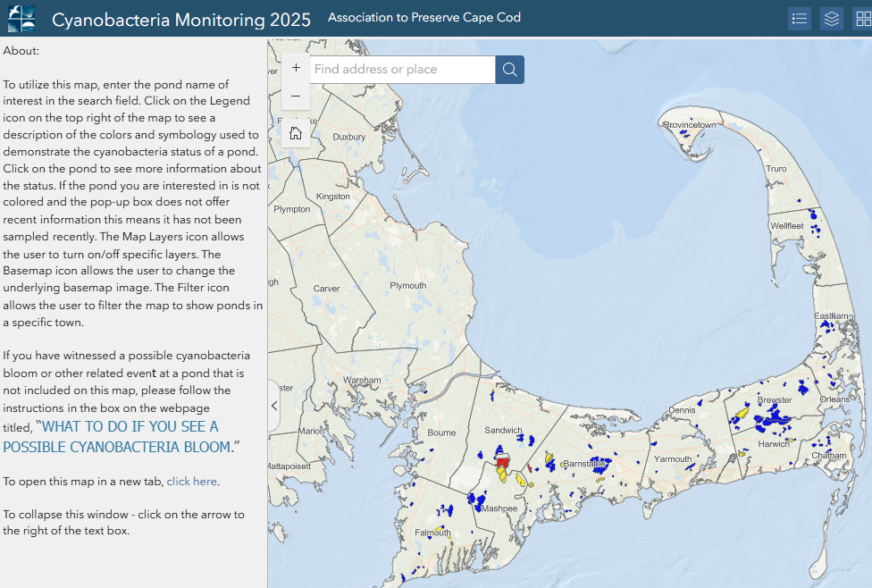Zoom in with the plus button
The image size is (872, 588).
(x=296, y=68)
